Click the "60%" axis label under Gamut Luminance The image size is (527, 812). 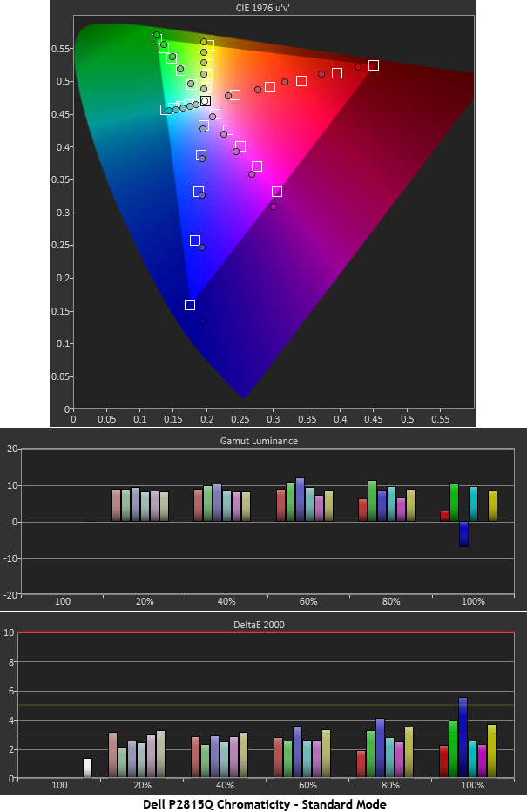pyautogui.click(x=308, y=601)
